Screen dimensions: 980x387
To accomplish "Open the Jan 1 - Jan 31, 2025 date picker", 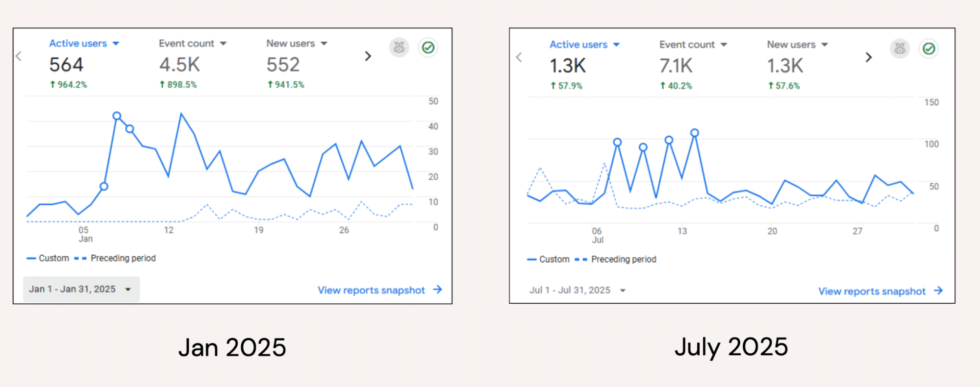I will [x=81, y=289].
